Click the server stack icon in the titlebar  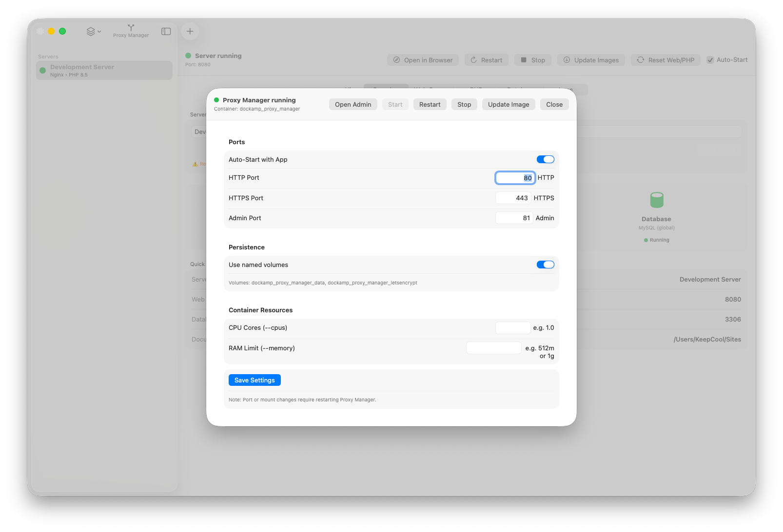click(x=91, y=31)
